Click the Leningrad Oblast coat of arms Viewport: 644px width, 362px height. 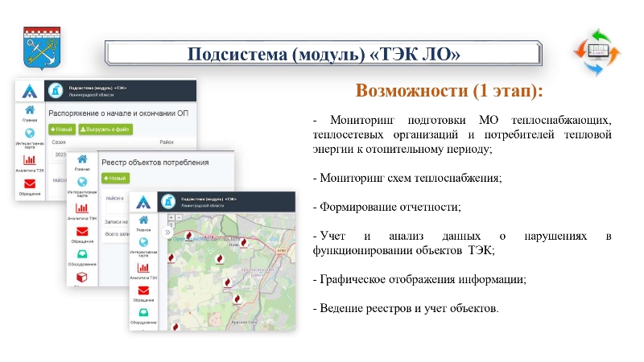click(42, 48)
